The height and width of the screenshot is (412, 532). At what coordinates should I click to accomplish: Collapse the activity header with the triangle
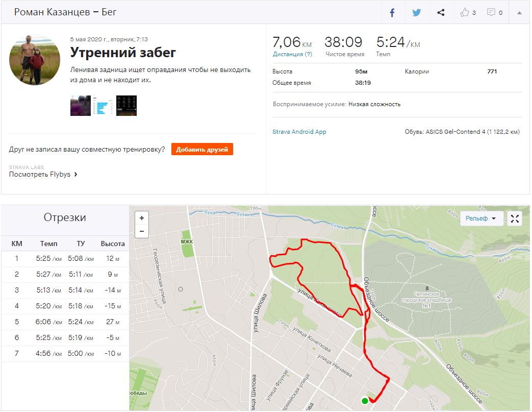(519, 13)
